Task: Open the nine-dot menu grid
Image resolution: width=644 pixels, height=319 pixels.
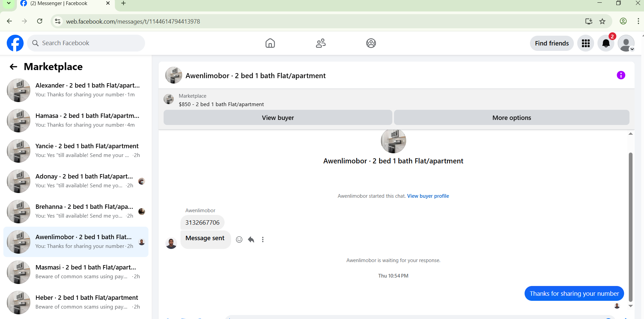Action: (586, 43)
